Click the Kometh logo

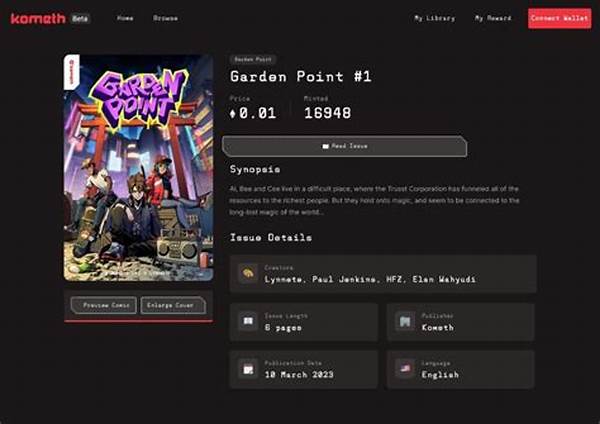pos(38,18)
